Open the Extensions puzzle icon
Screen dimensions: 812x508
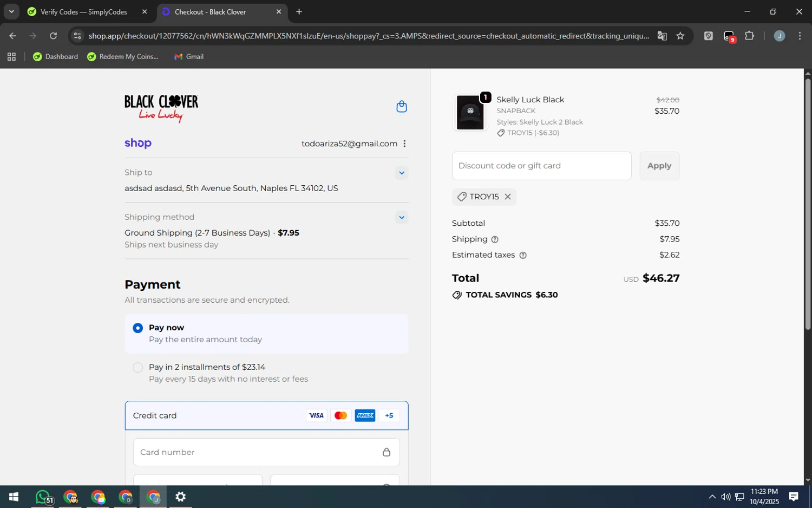[750, 36]
